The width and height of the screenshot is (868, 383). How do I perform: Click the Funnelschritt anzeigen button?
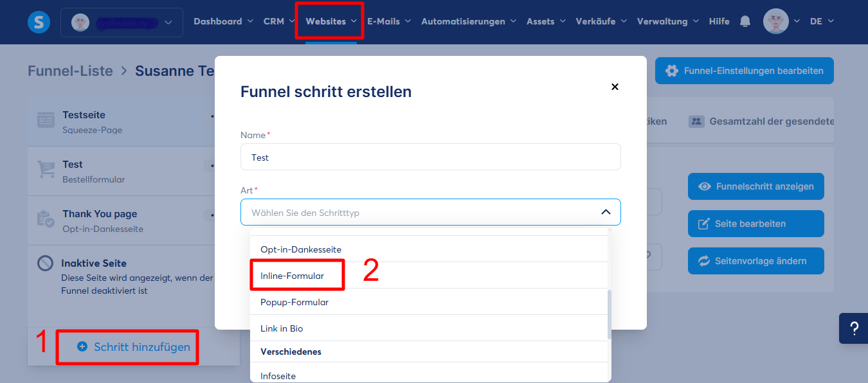pyautogui.click(x=756, y=186)
